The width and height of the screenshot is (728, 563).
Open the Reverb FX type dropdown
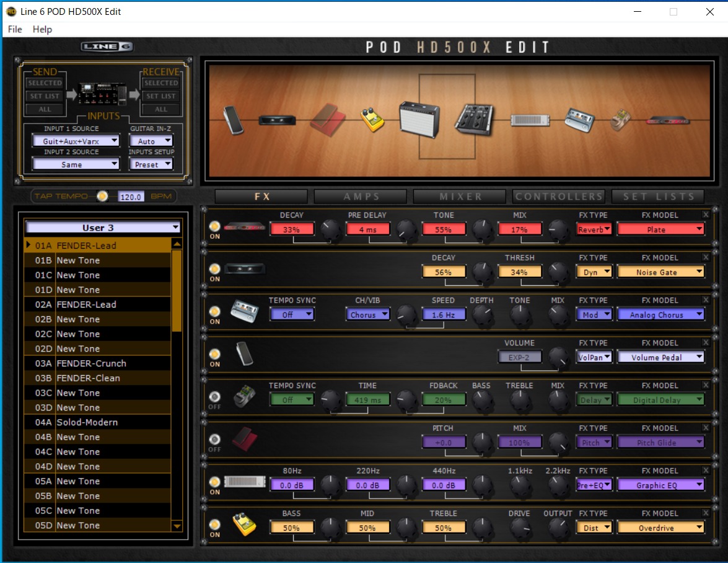[594, 229]
